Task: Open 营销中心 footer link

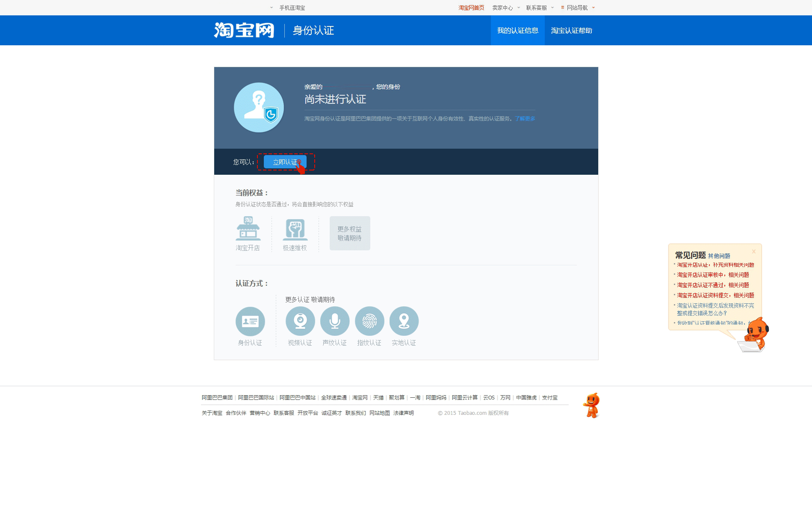Action: [260, 413]
